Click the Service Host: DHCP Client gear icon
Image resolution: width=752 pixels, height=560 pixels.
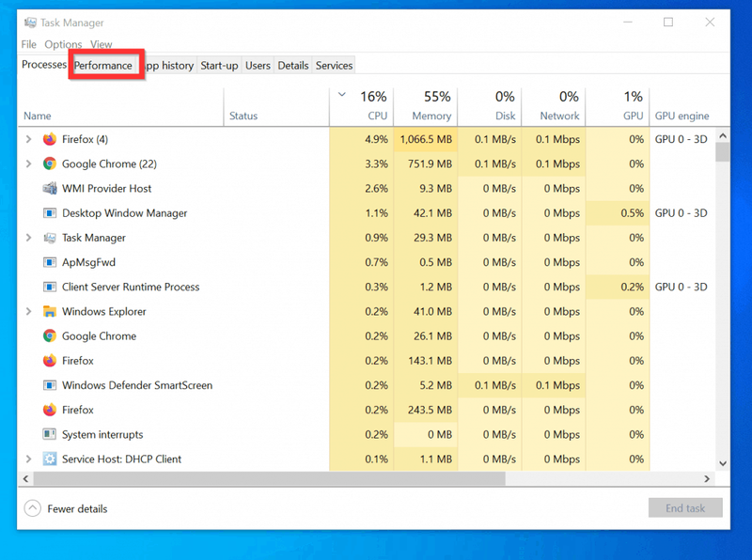[50, 459]
